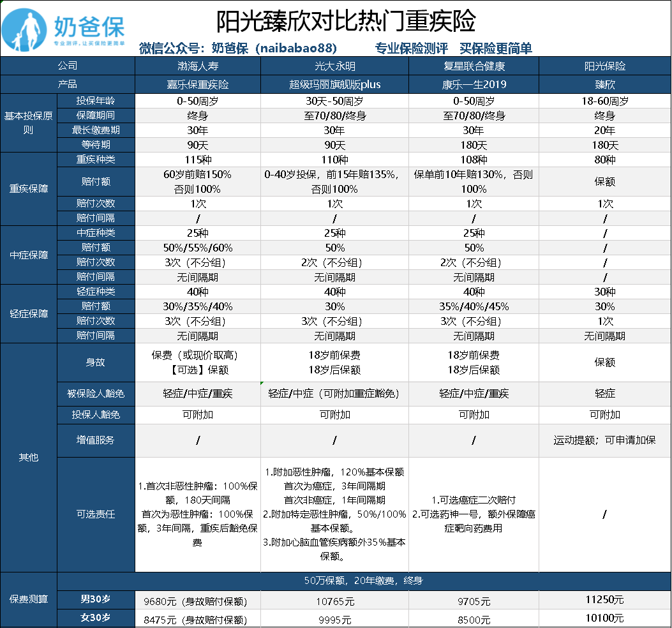Click the 保单前10年赔130% payout cell

[x=474, y=182]
